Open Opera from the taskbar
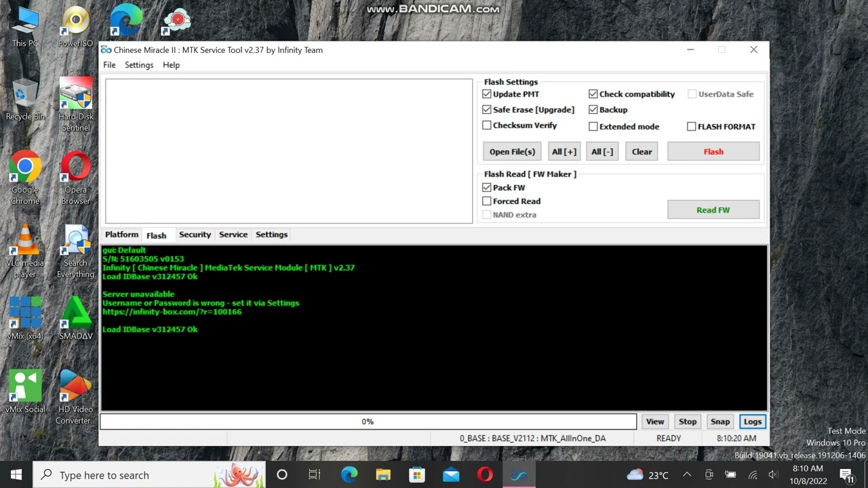This screenshot has width=868, height=488. tap(485, 474)
